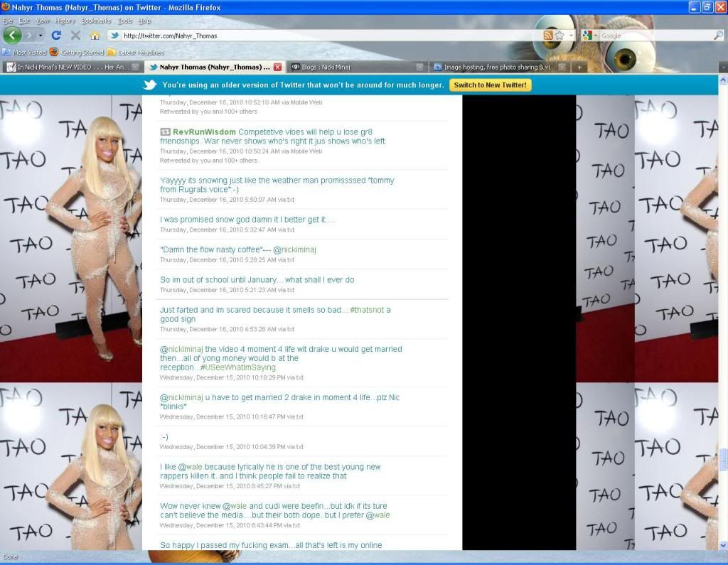Close the In Nicki Minaj's NEW VIDEO tab

pos(135,67)
